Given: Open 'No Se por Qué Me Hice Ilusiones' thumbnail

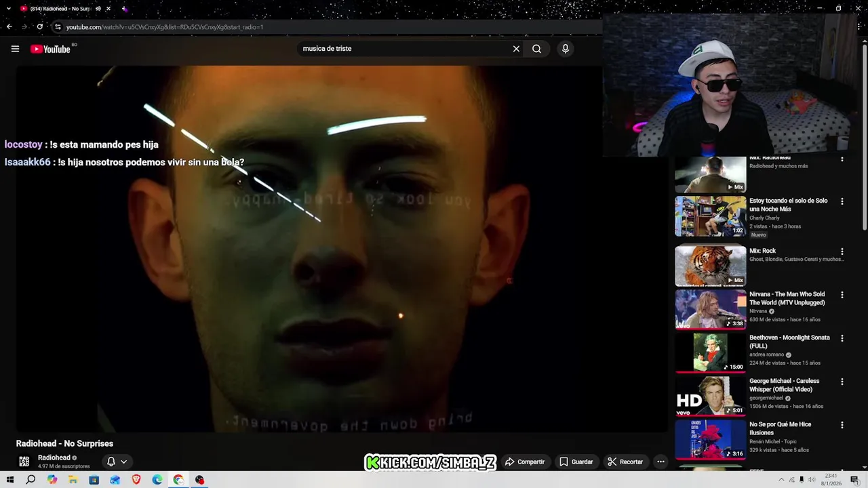Looking at the screenshot, I should (x=710, y=439).
